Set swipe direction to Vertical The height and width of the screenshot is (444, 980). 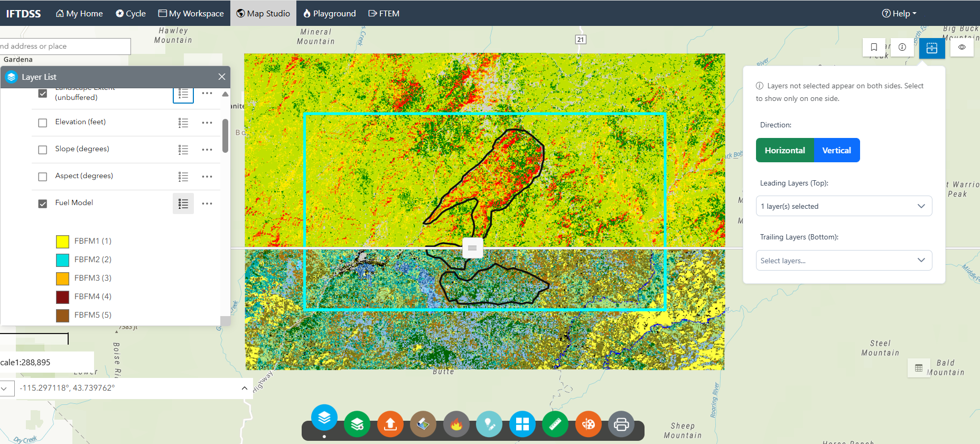[837, 150]
